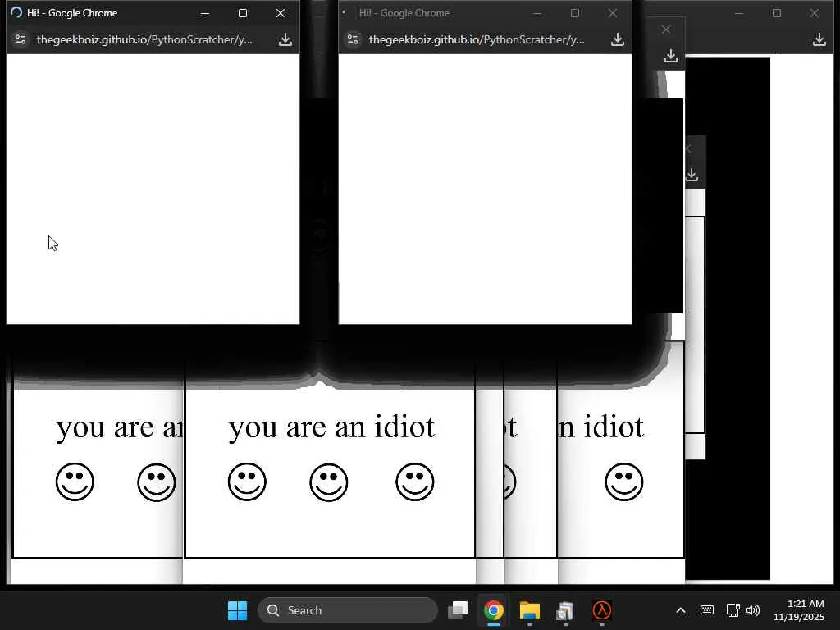Switch to Google Chrome from the taskbar

(x=493, y=610)
